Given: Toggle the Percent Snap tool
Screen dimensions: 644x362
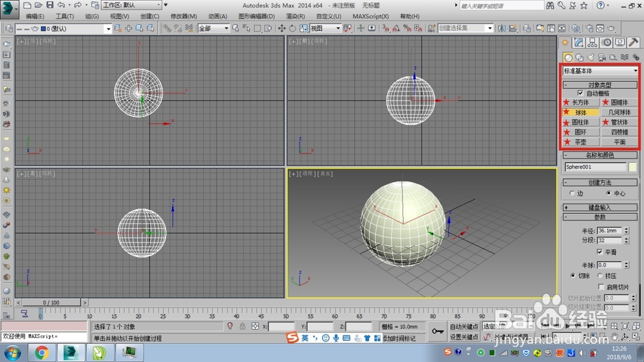Looking at the screenshot, I should click(x=407, y=28).
